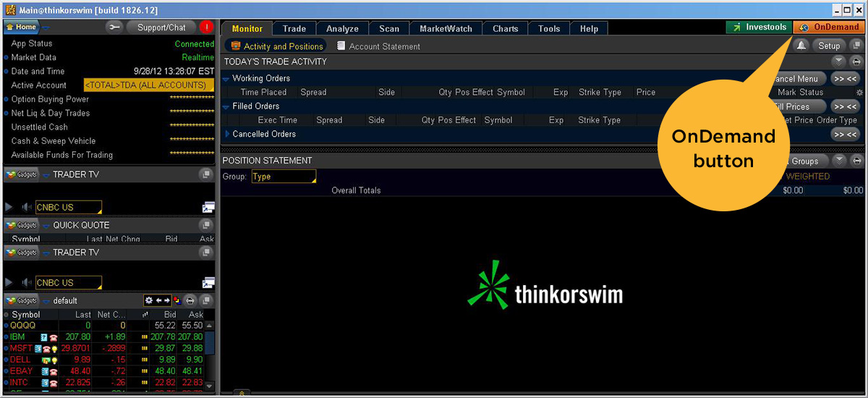Select IBM row in watchlist
Image resolution: width=868 pixels, height=398 pixels.
coord(104,337)
